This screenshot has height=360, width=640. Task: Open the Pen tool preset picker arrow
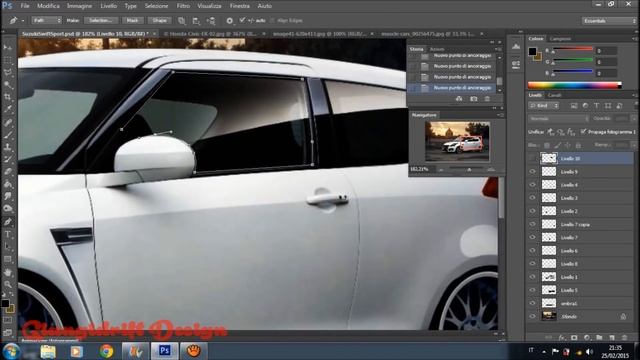23,20
